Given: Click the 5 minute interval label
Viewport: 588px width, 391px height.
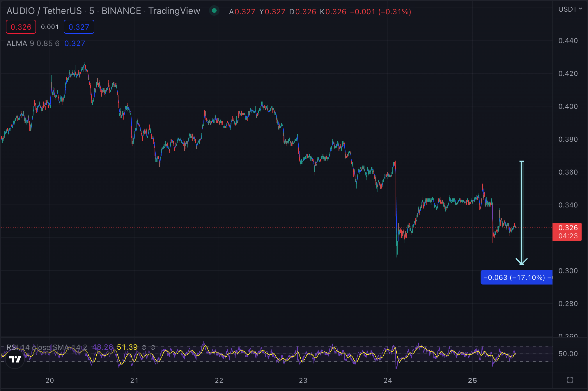Looking at the screenshot, I should click(x=92, y=11).
